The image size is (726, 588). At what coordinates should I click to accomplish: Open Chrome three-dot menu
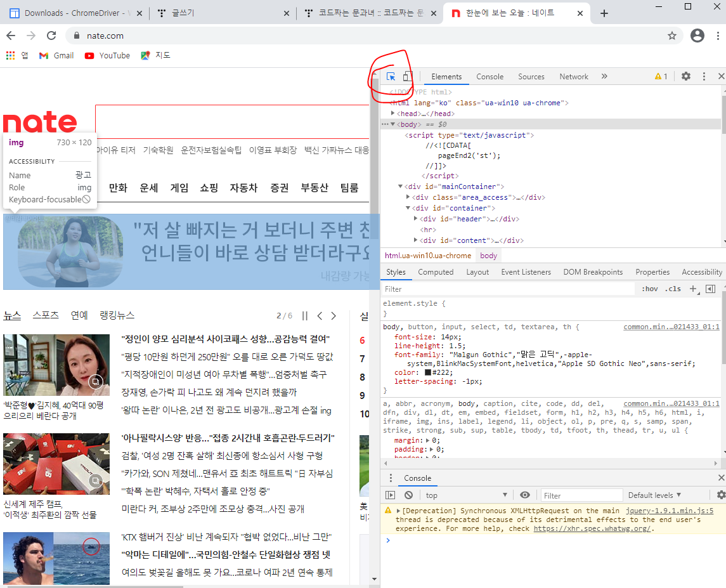pos(718,36)
